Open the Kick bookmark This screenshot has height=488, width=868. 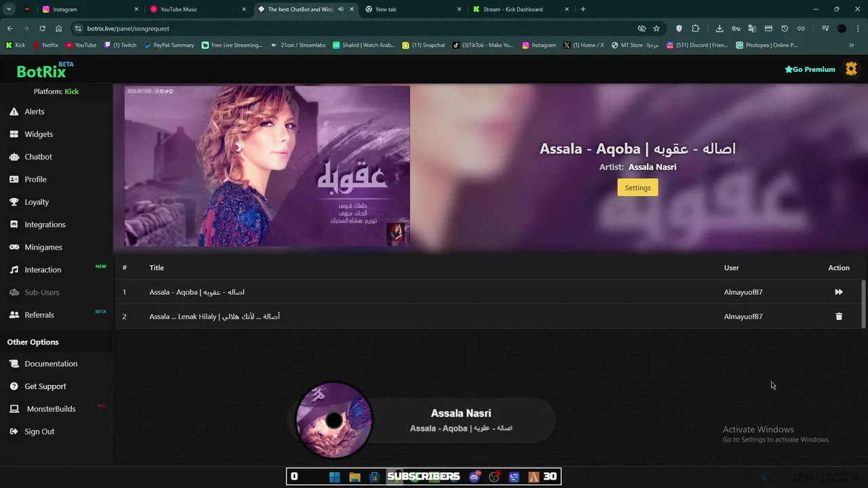pyautogui.click(x=16, y=45)
